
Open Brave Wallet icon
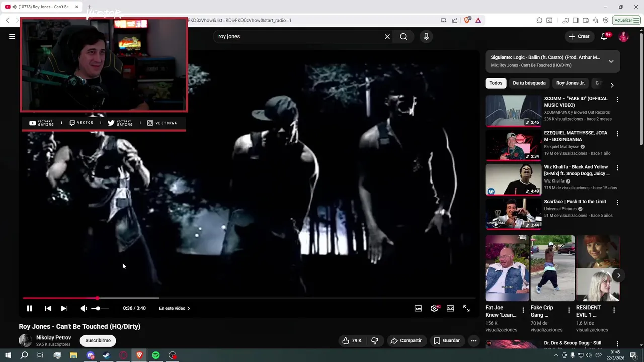586,20
